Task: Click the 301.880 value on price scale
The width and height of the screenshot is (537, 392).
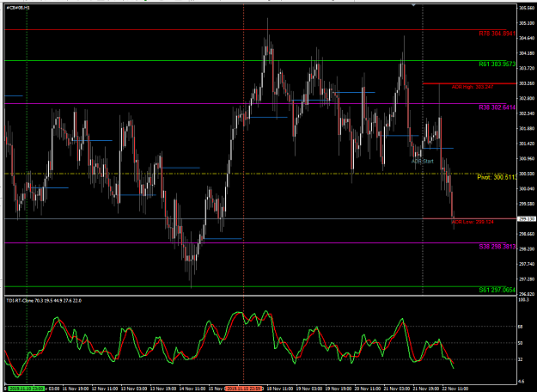Action: [x=525, y=128]
